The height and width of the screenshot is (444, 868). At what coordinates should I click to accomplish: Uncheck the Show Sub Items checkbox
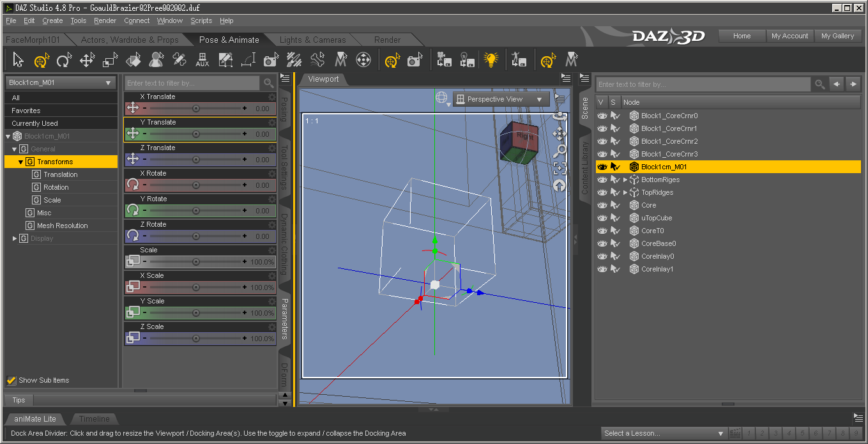coord(11,380)
